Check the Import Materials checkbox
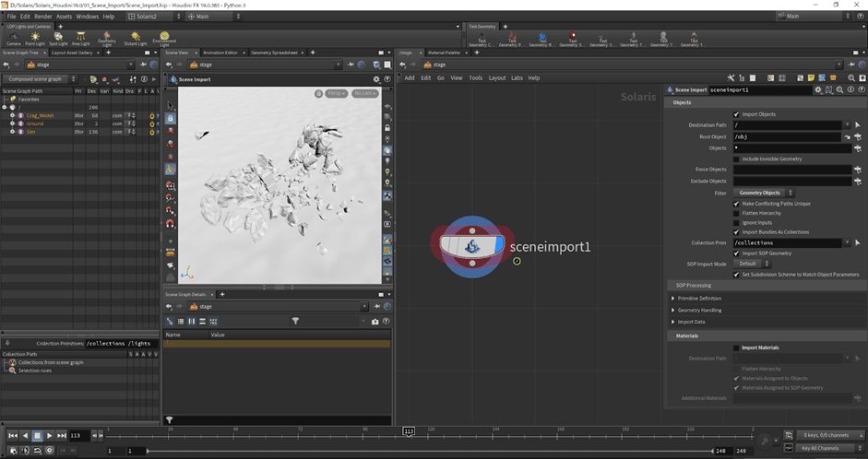Image resolution: width=868 pixels, height=459 pixels. pyautogui.click(x=736, y=347)
